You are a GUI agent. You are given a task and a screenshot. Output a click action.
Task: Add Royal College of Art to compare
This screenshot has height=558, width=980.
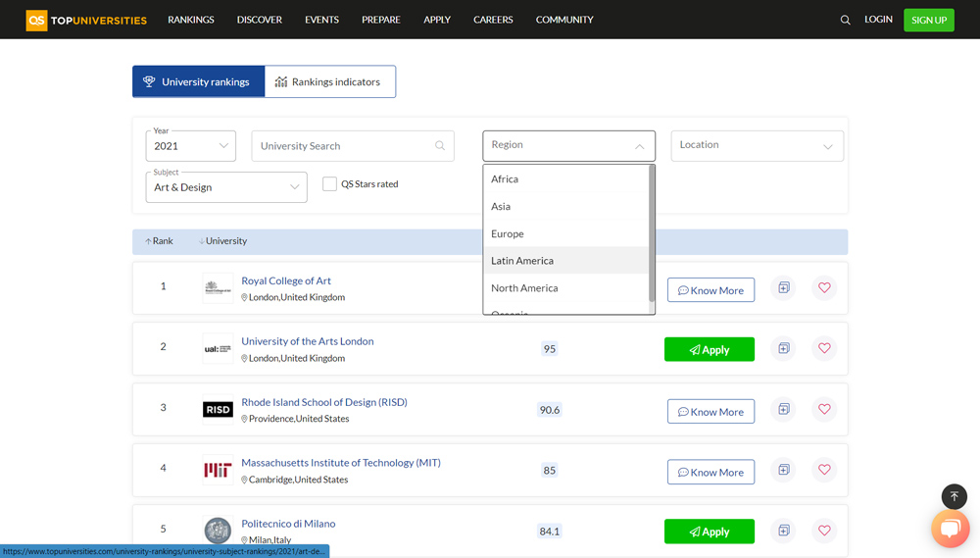pyautogui.click(x=784, y=287)
